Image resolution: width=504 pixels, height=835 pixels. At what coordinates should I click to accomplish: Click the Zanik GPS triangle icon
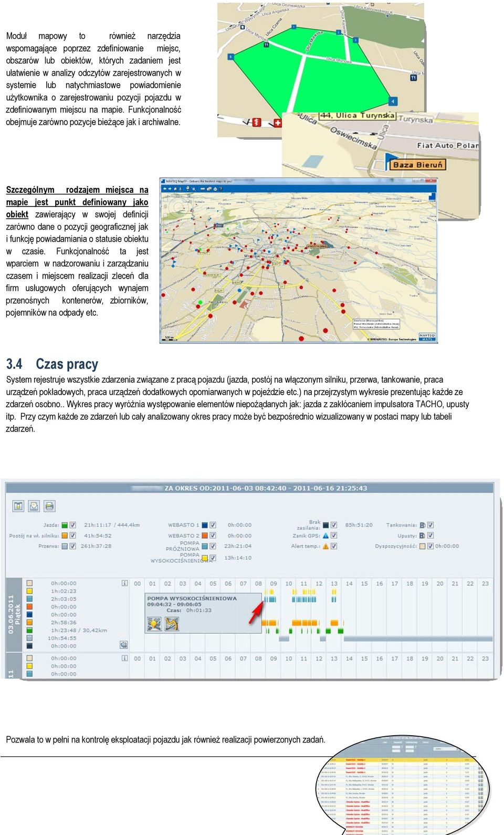[x=325, y=535]
